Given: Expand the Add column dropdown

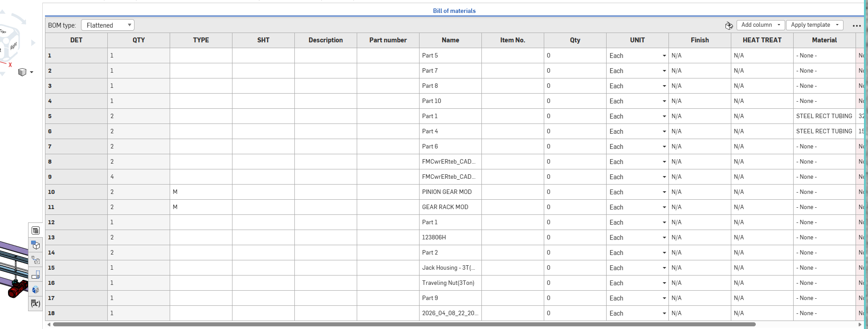Looking at the screenshot, I should 761,25.
